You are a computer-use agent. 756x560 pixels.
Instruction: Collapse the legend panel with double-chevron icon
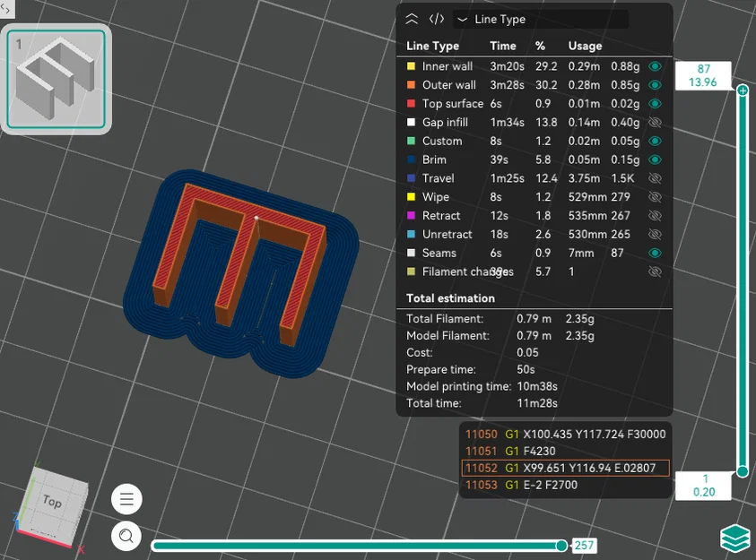coord(412,19)
